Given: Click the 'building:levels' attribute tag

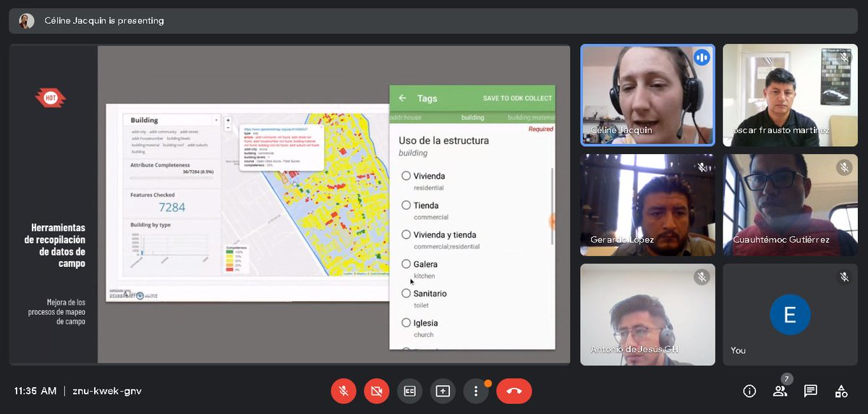Looking at the screenshot, I should pyautogui.click(x=179, y=138).
